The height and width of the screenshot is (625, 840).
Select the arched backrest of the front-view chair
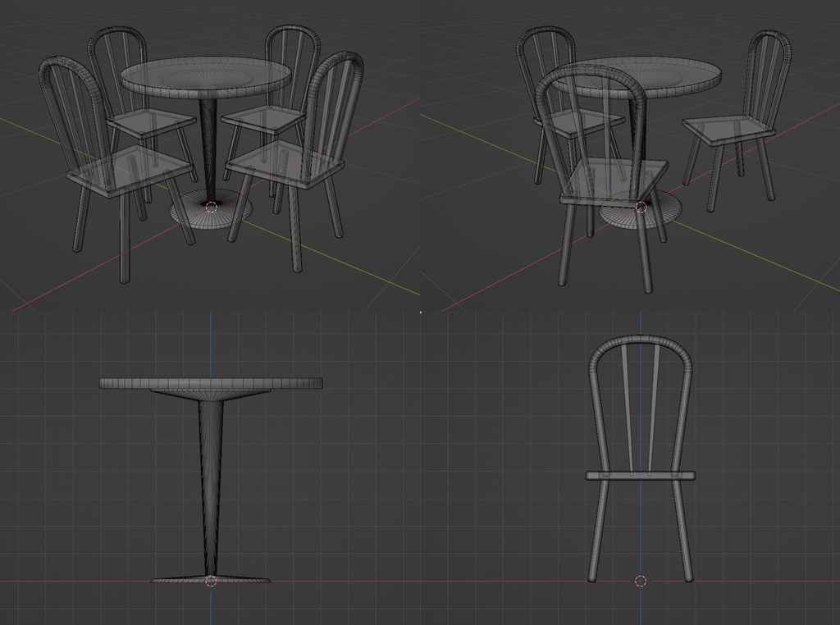(x=641, y=404)
